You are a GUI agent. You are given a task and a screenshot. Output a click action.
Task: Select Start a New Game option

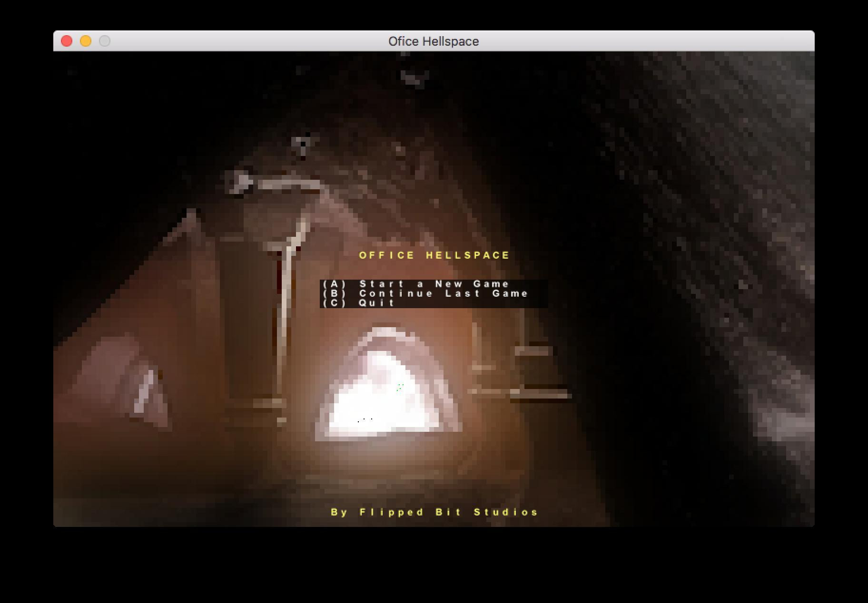coord(416,284)
